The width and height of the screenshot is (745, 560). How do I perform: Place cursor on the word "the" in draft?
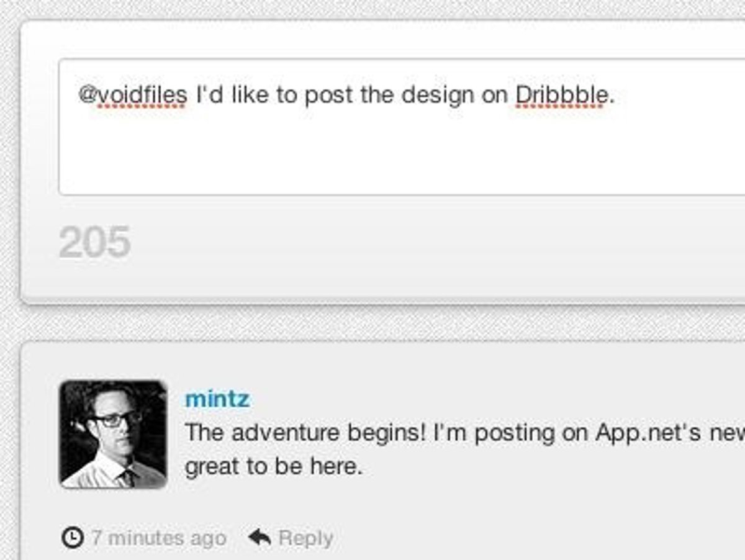(x=377, y=95)
